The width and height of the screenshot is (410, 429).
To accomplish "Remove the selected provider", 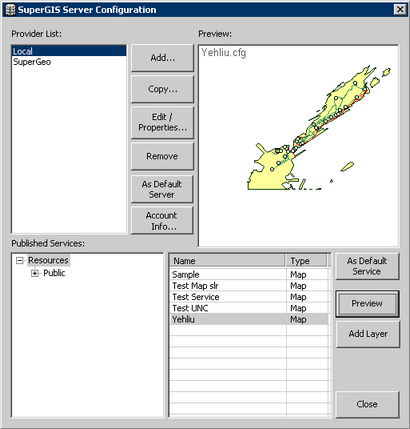I will click(x=162, y=156).
